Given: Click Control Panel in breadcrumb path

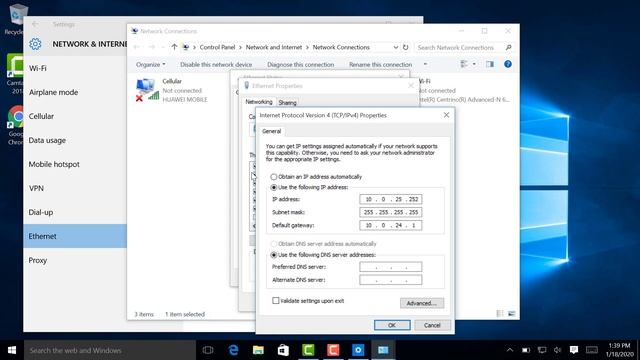Looking at the screenshot, I should 217,47.
